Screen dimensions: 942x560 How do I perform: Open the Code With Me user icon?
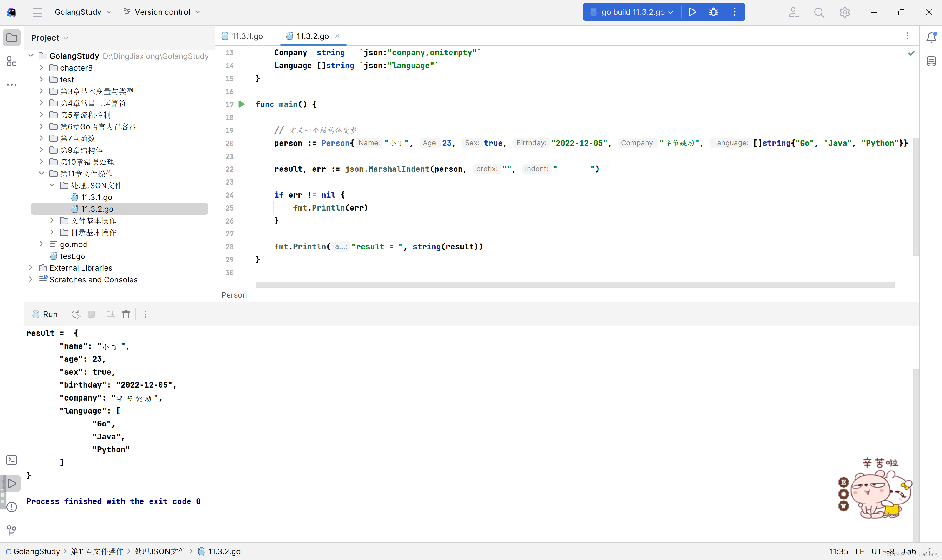tap(793, 12)
